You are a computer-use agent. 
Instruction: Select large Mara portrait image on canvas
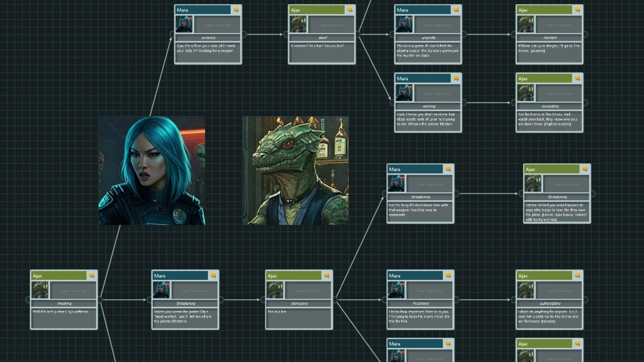(152, 170)
